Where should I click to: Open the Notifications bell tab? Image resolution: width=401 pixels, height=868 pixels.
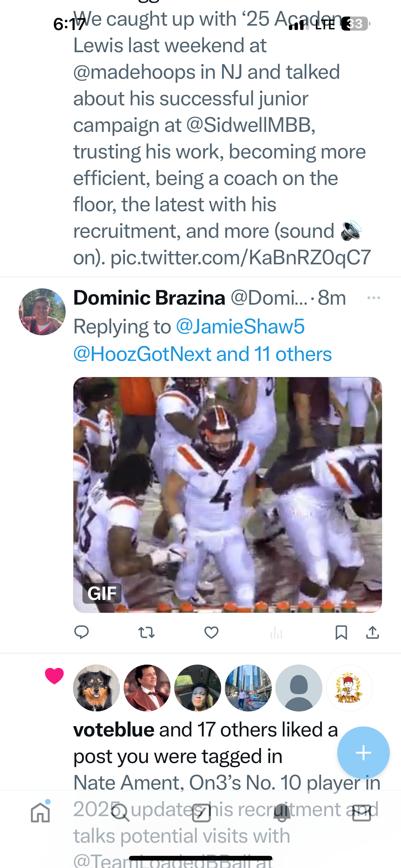point(282,812)
